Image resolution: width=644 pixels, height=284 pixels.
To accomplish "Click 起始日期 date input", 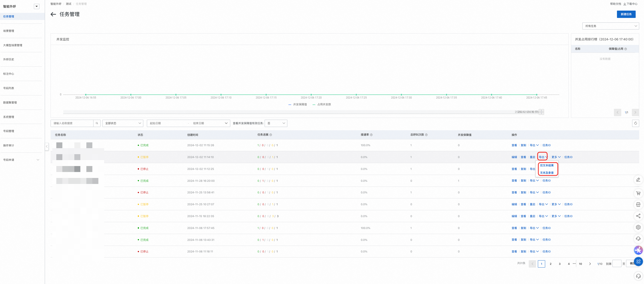I will coord(167,123).
